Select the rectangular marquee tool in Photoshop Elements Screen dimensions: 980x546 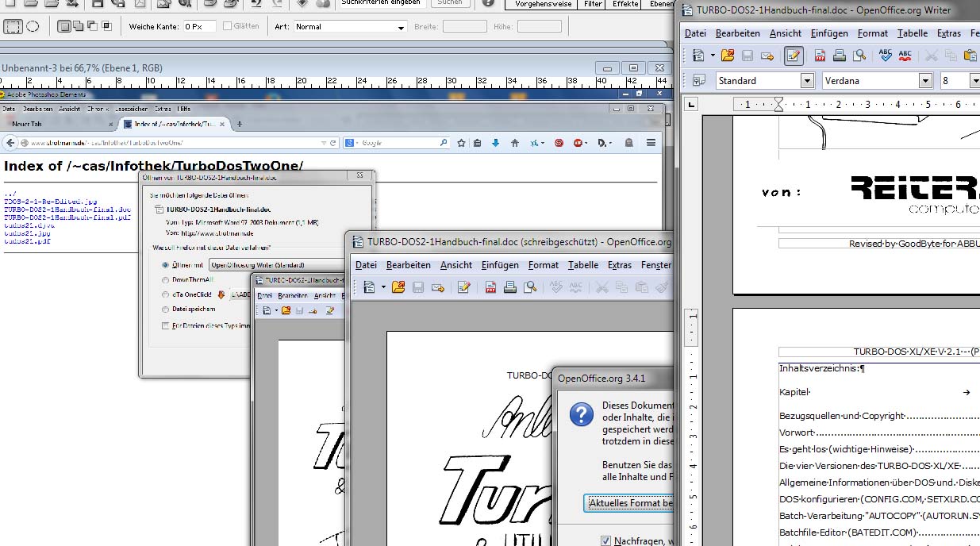(13, 26)
